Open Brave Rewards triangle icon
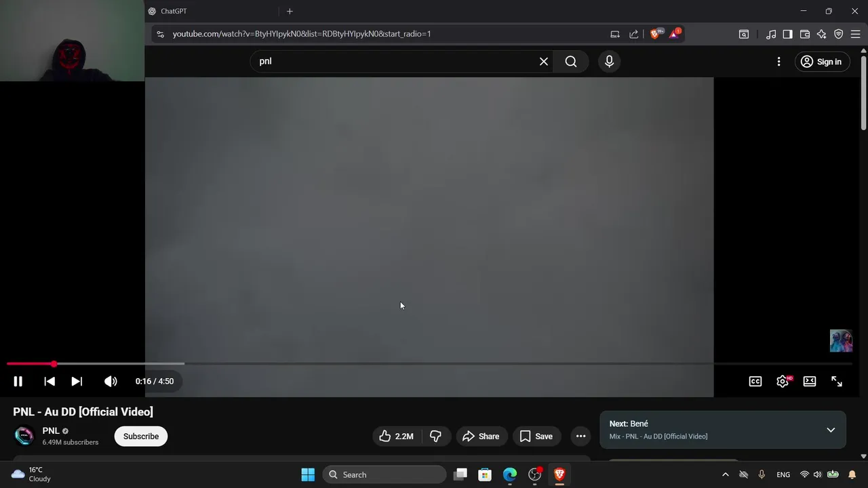 (x=675, y=33)
